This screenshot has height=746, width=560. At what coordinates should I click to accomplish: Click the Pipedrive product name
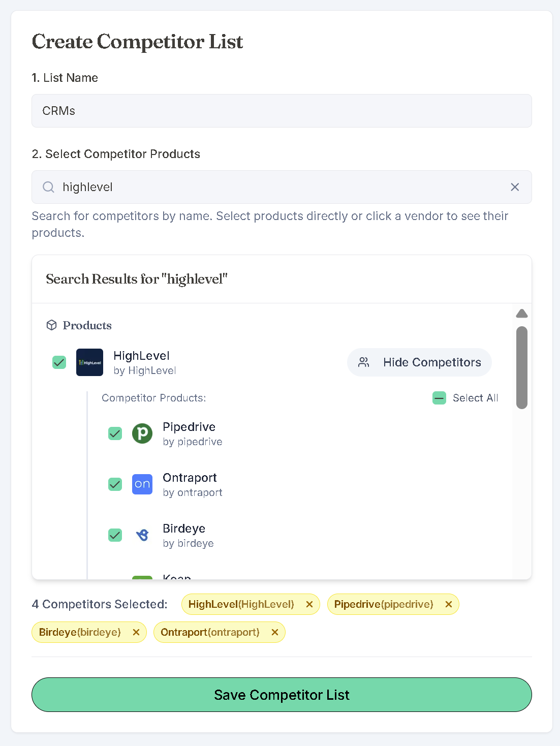(x=189, y=427)
